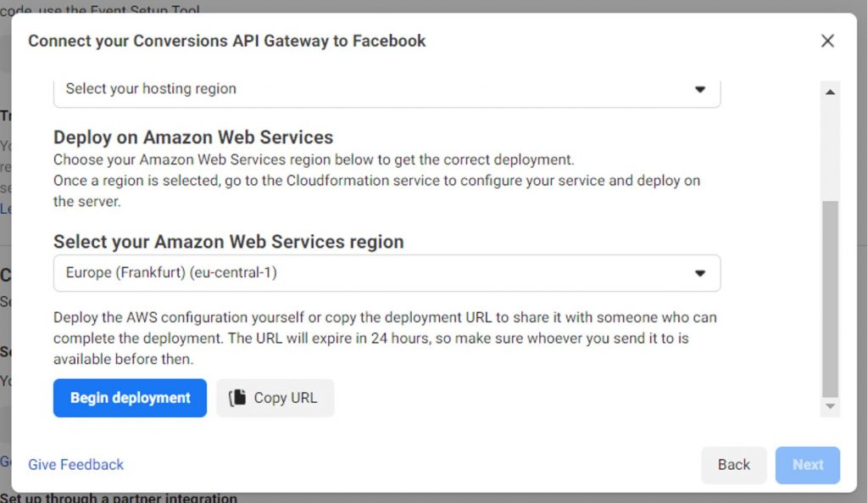
Task: Expand the hosting region dropdown arrow
Action: pyautogui.click(x=700, y=89)
